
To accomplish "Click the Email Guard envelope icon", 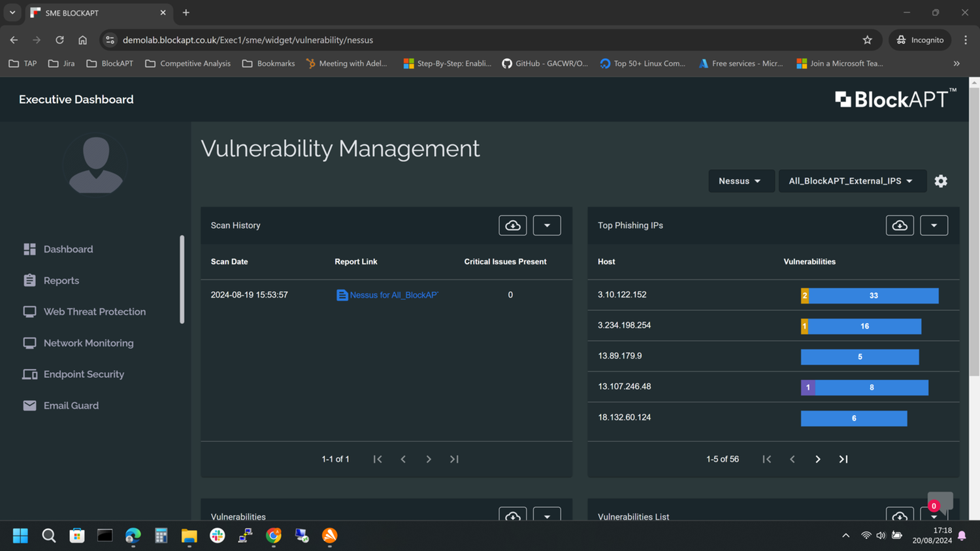I will (x=29, y=405).
